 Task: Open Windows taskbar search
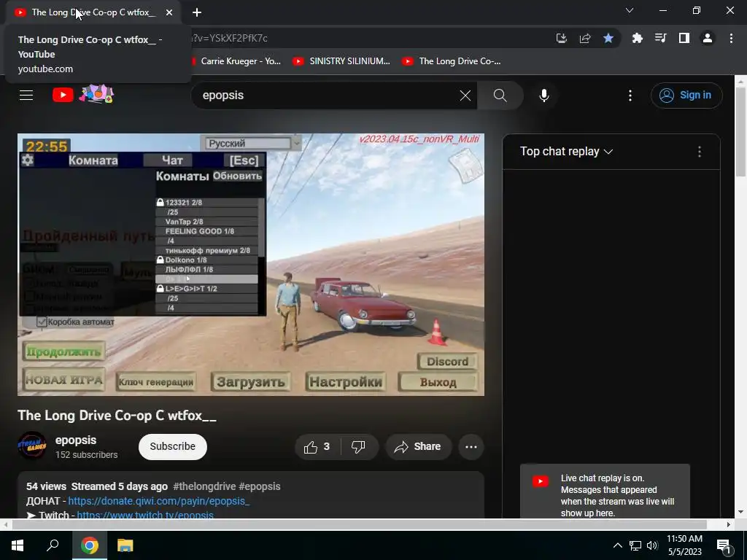[x=53, y=545]
